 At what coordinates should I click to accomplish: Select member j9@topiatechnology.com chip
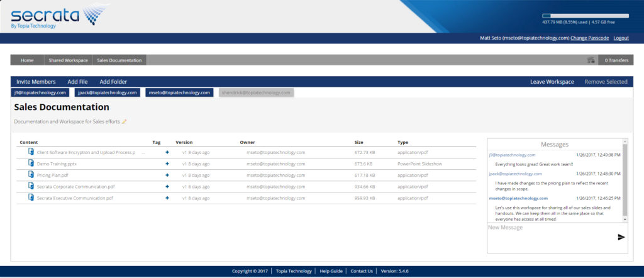[40, 92]
